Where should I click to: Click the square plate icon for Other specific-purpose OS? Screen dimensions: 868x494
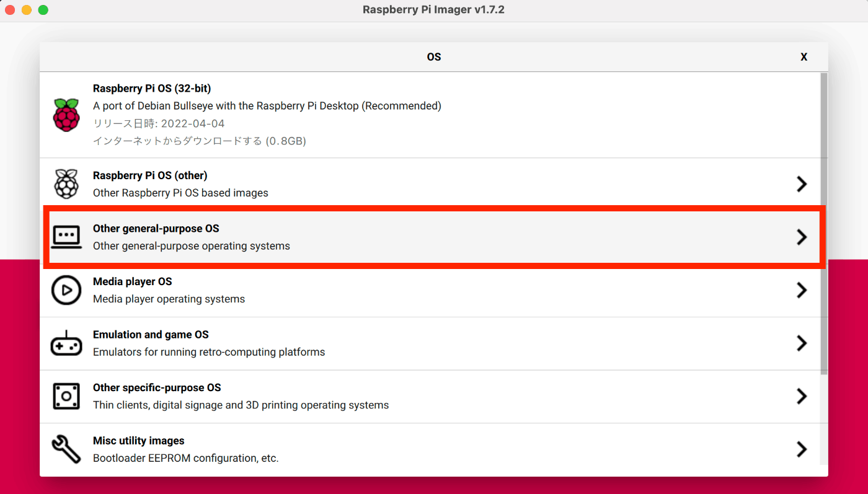coord(66,396)
